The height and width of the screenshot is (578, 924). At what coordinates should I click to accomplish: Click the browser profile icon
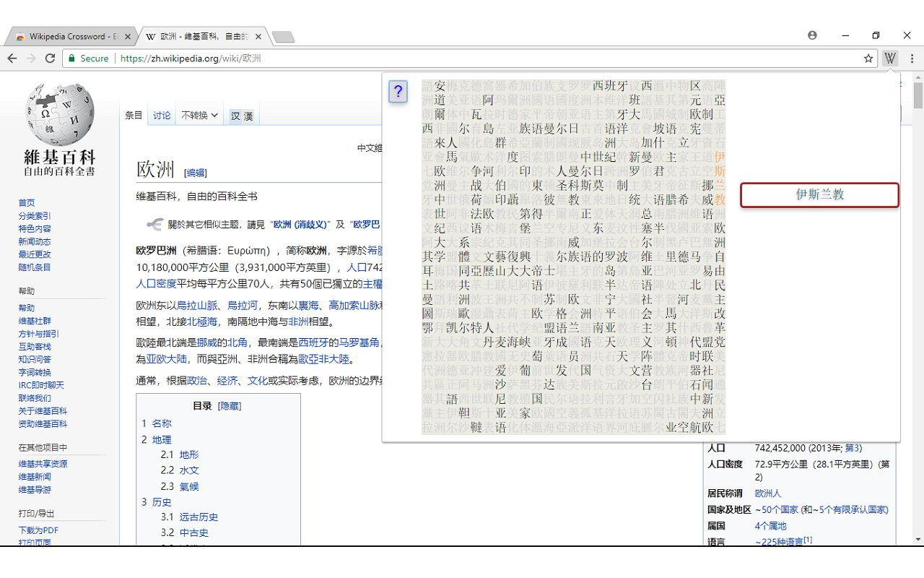pyautogui.click(x=812, y=35)
